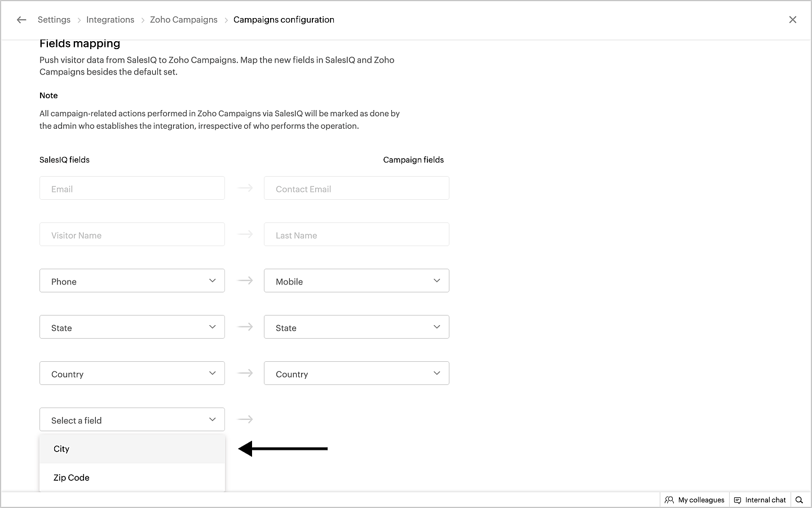Open the Phone SalesIQ field dropdown
This screenshot has height=508, width=812.
click(x=132, y=281)
